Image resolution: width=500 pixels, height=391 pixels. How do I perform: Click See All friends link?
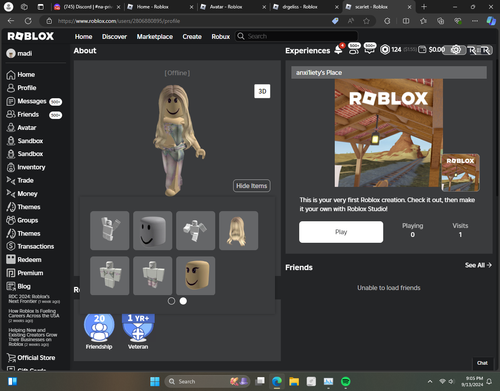coord(478,265)
